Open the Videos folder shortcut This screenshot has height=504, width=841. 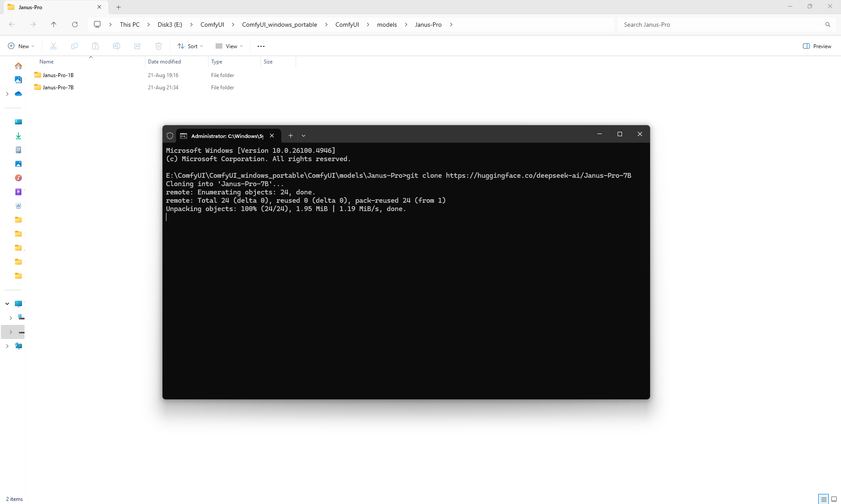18,192
